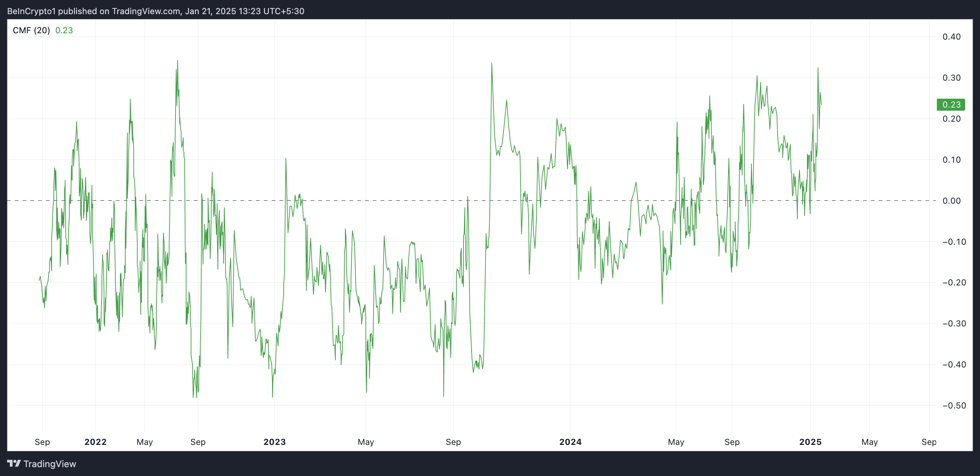This screenshot has width=980, height=476.
Task: Click the −0.20 label on price axis
Action: (954, 283)
